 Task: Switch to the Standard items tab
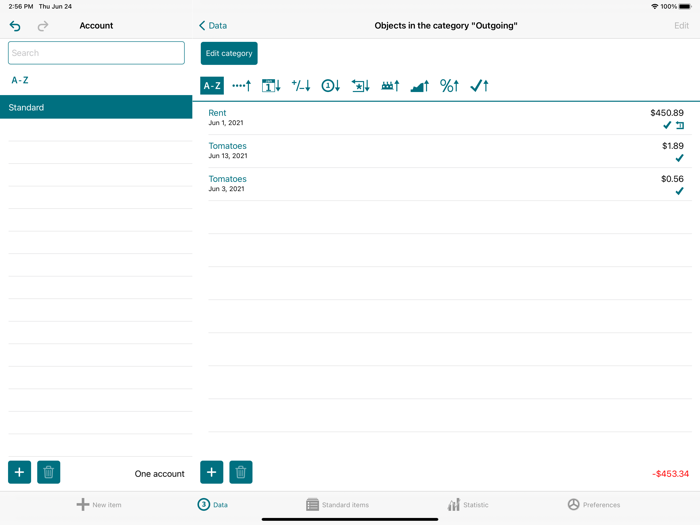pos(338,504)
